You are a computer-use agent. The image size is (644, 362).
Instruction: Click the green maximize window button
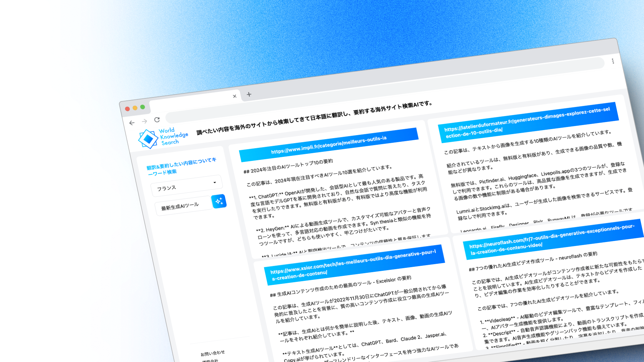[143, 107]
